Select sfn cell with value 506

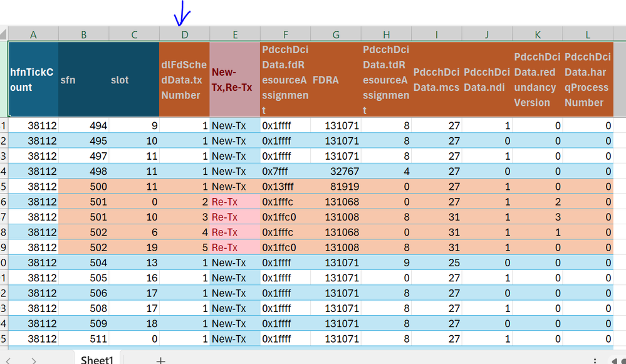coord(83,293)
